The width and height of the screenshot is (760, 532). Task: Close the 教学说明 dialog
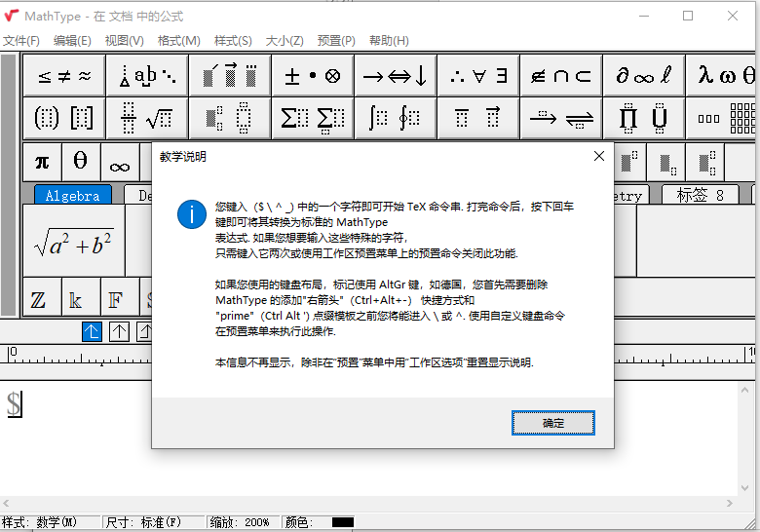599,156
